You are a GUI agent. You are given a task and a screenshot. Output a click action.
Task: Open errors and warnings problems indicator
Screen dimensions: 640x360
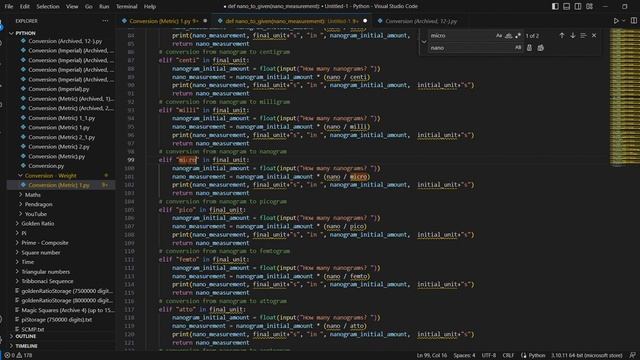(18, 355)
